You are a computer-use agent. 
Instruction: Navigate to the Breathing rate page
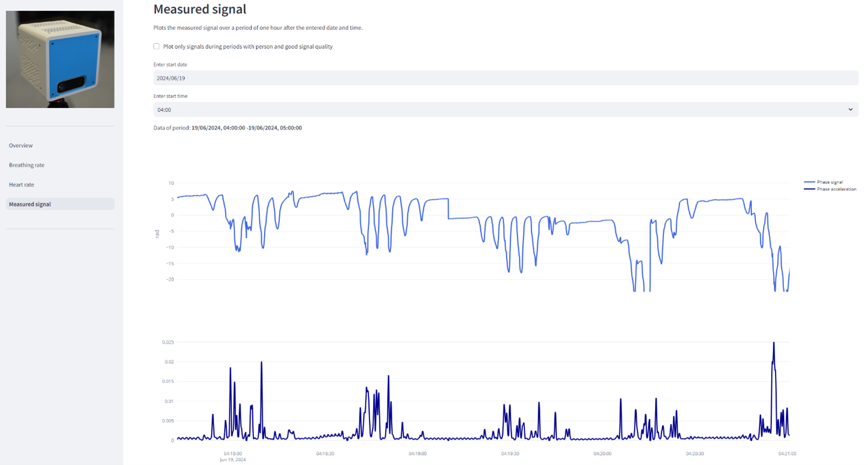click(27, 165)
